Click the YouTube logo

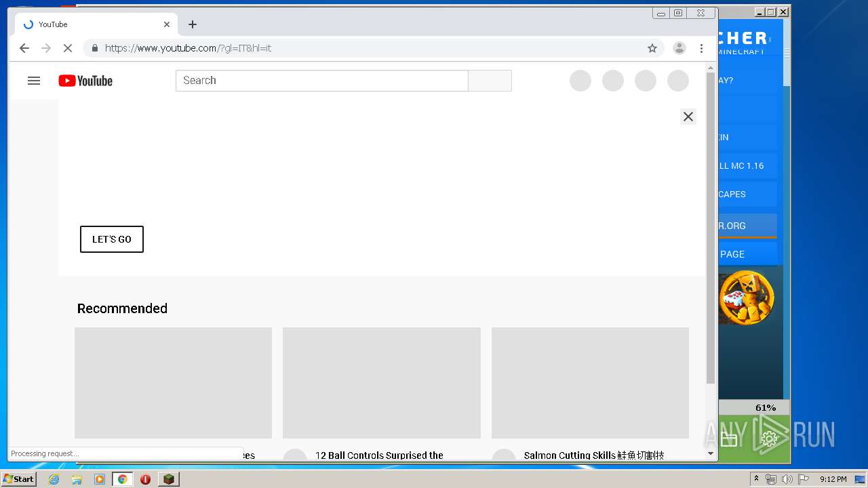point(85,81)
